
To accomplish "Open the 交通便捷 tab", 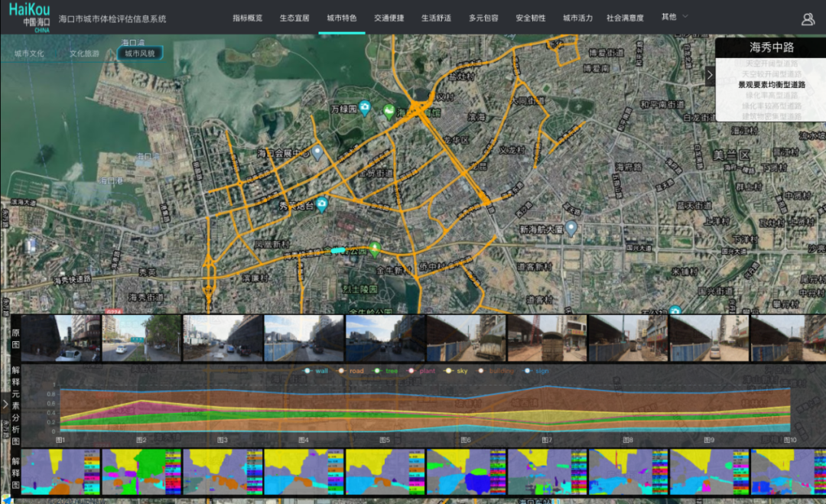I will pyautogui.click(x=389, y=18).
